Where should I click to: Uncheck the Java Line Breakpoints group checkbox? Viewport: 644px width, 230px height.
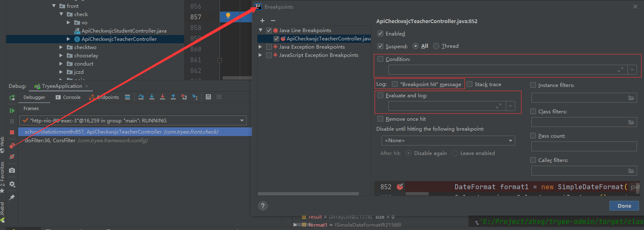point(269,31)
